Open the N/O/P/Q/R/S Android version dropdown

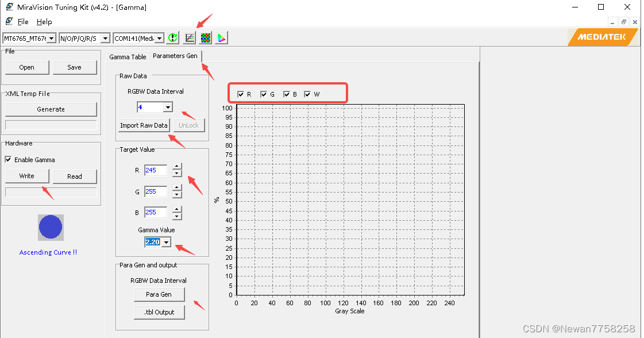click(106, 39)
